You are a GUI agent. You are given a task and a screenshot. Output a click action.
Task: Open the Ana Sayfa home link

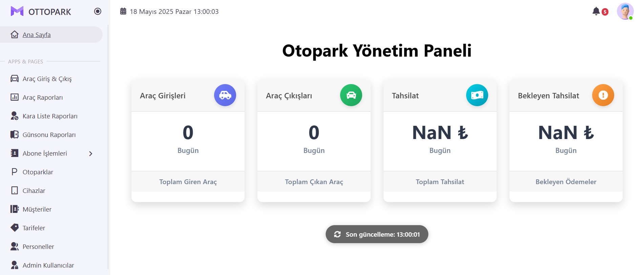click(x=37, y=35)
